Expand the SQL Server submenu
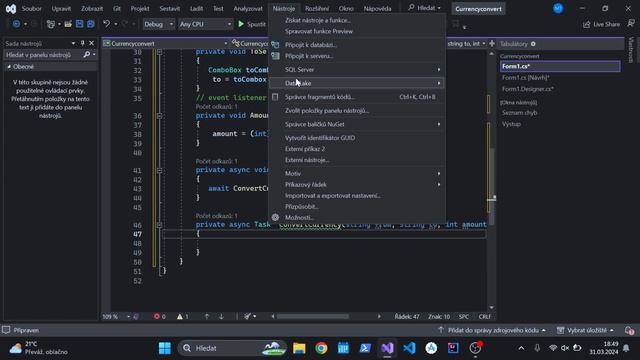Screen dimensions: 640x360 [x=357, y=70]
